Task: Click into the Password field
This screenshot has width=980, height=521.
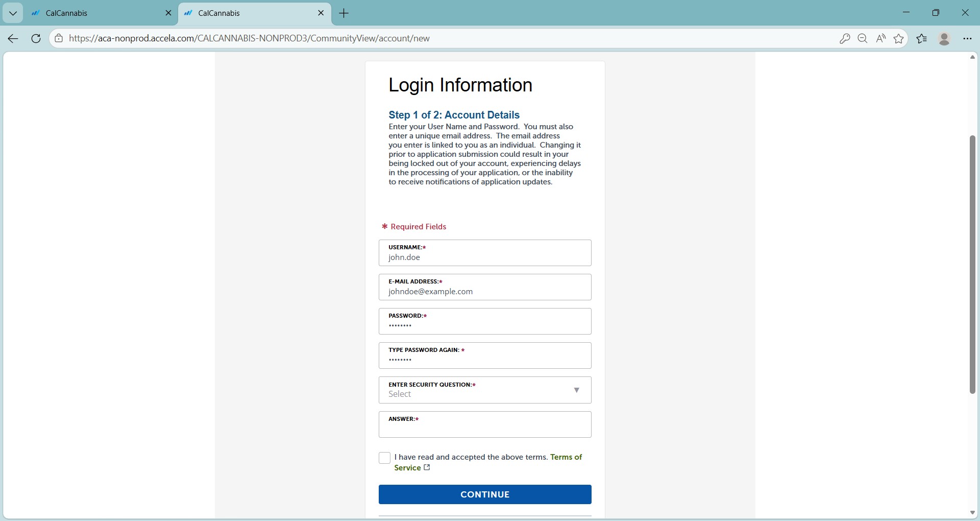Action: pos(485,321)
